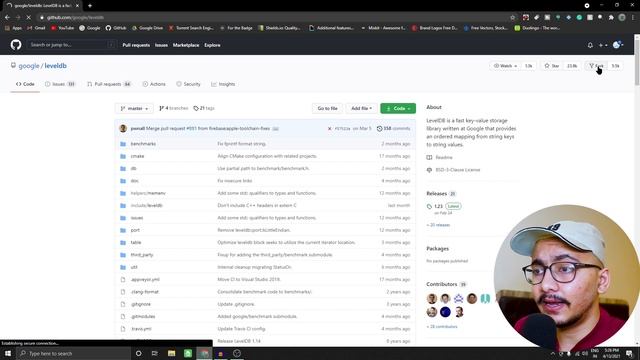Open the YouTube bookmark
The height and width of the screenshot is (360, 640).
62,28
